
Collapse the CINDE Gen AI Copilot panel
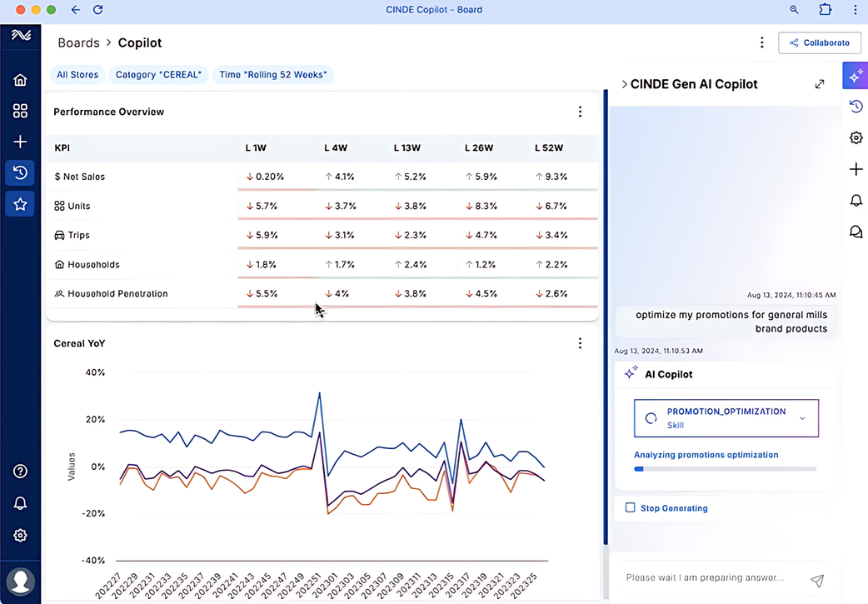pos(624,84)
